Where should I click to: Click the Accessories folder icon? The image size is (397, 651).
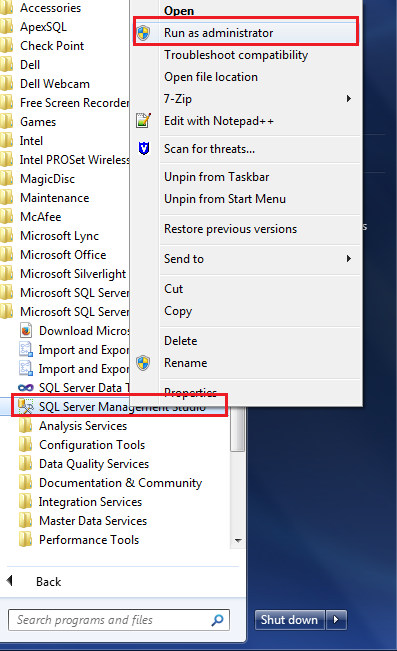click(6, 8)
